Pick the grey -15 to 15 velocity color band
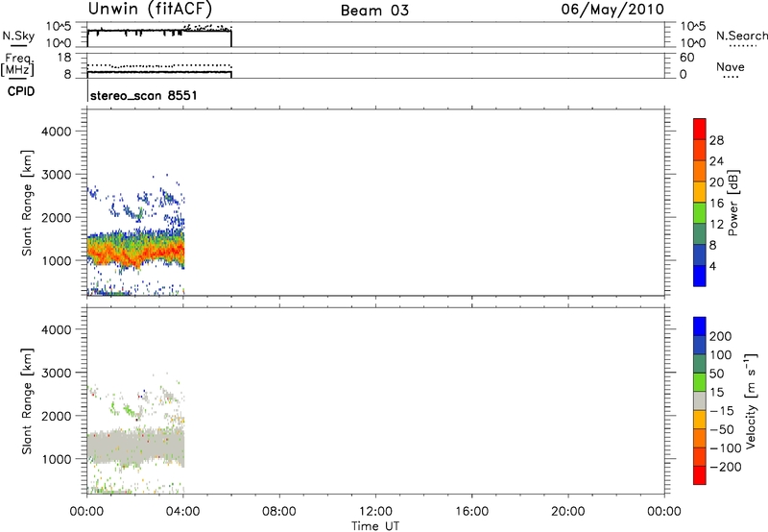This screenshot has height=532, width=768. coord(700,400)
